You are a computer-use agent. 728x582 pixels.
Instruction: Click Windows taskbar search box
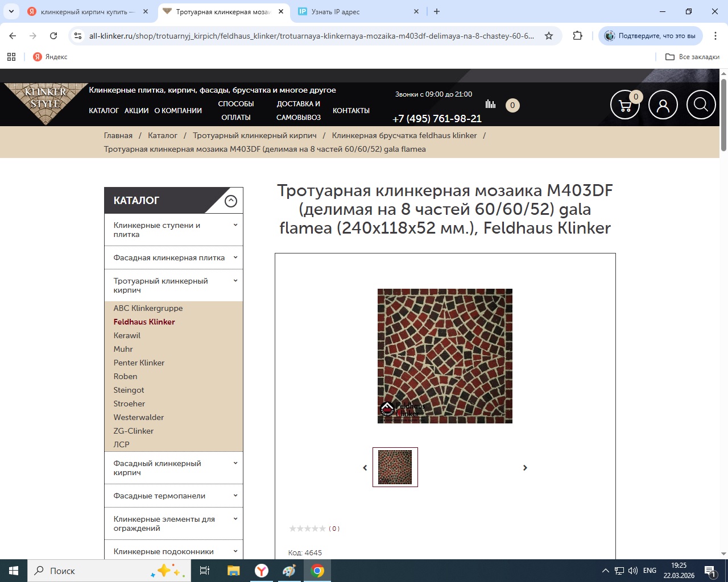point(109,571)
